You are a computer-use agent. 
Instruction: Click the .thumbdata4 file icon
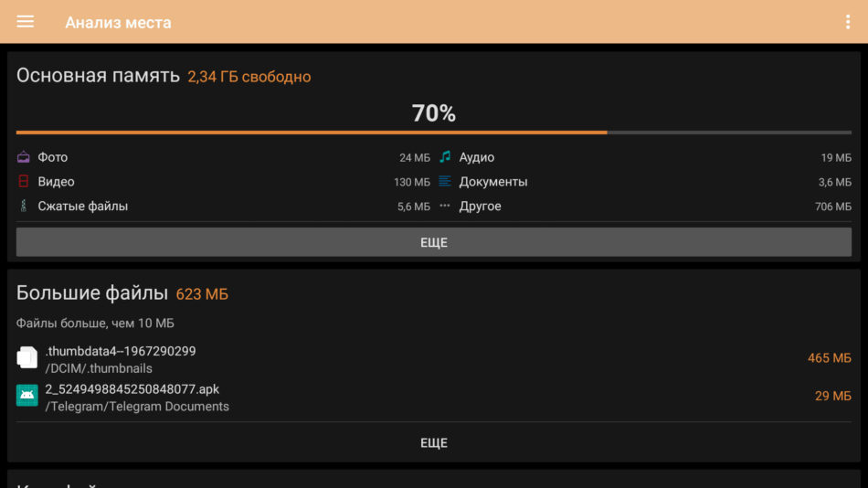[x=26, y=358]
